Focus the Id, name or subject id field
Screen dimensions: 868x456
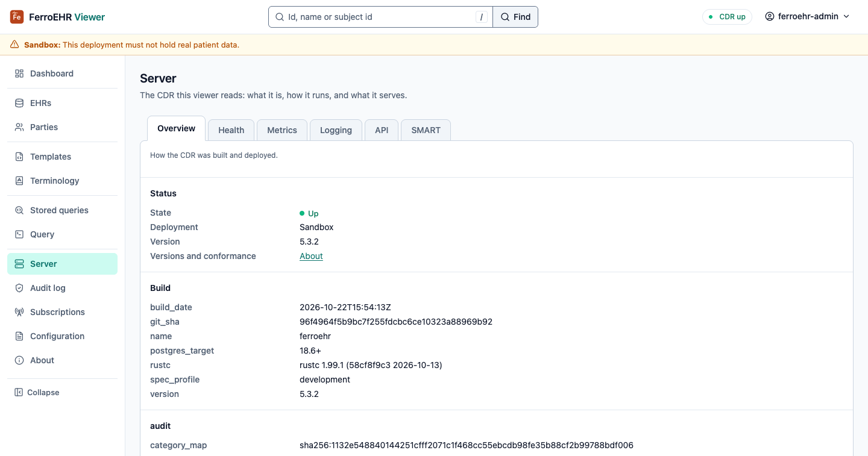point(380,17)
